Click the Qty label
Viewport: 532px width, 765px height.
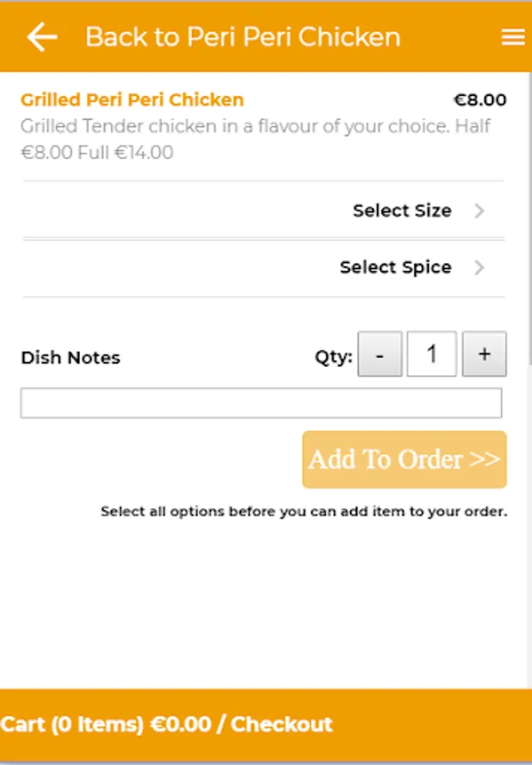pyautogui.click(x=333, y=358)
